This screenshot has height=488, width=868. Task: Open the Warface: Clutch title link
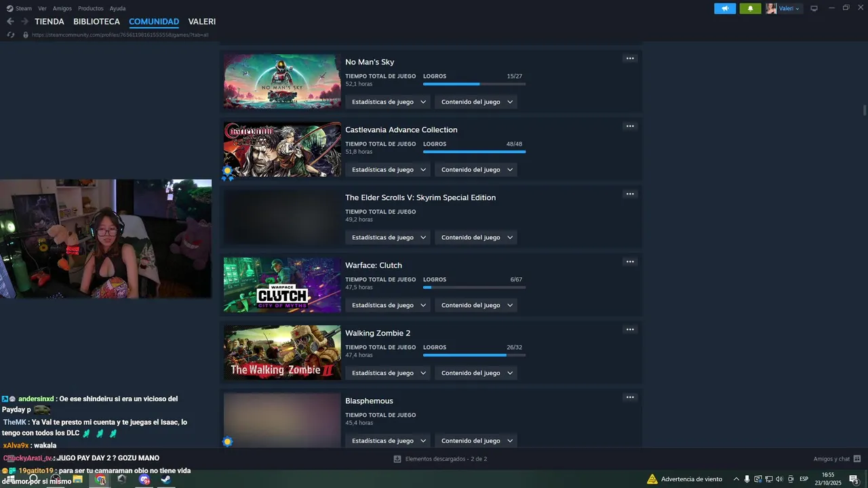coord(374,265)
